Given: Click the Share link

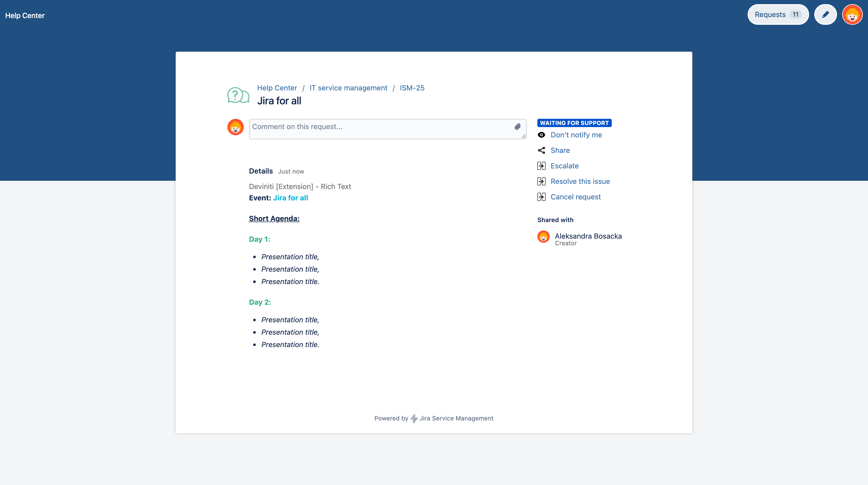Looking at the screenshot, I should pyautogui.click(x=560, y=150).
